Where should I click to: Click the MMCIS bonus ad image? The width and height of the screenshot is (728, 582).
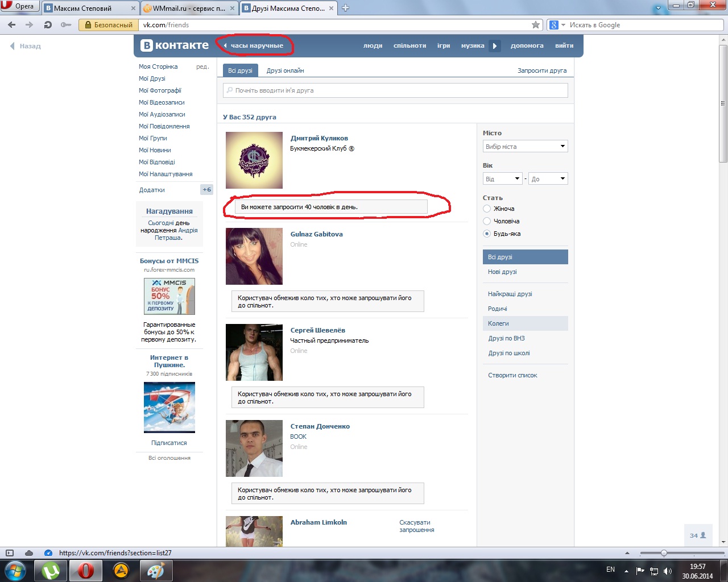(169, 296)
